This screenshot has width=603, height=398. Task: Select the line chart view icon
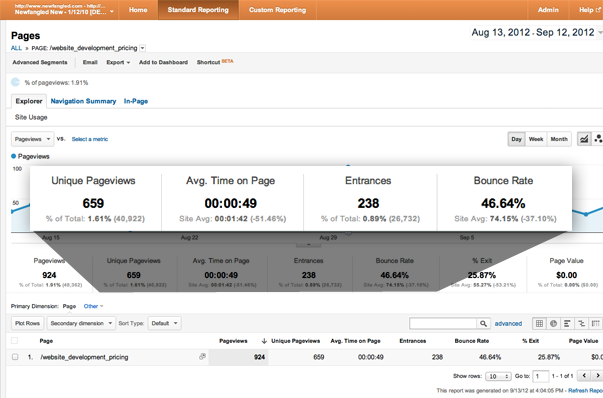584,139
